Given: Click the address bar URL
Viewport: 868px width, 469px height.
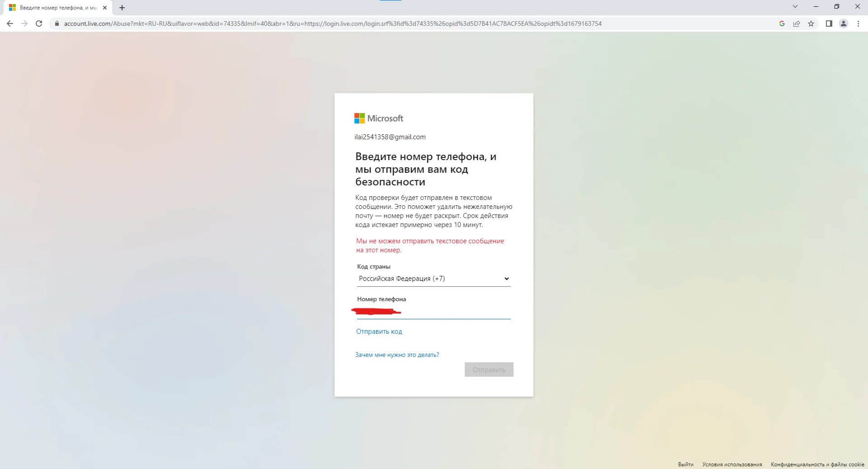Looking at the screenshot, I should click(x=332, y=24).
